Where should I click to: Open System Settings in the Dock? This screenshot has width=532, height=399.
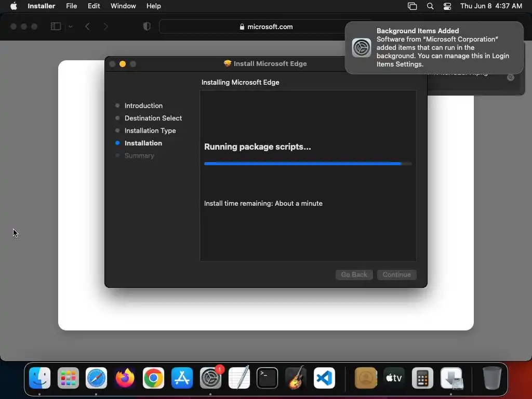pos(210,378)
